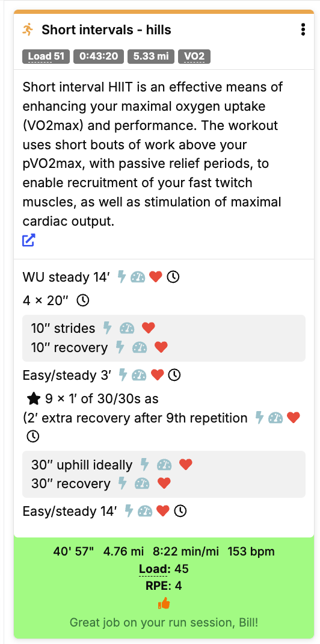Image resolution: width=320 pixels, height=644 pixels.
Task: Click the Load 51 badge
Action: pyautogui.click(x=46, y=56)
